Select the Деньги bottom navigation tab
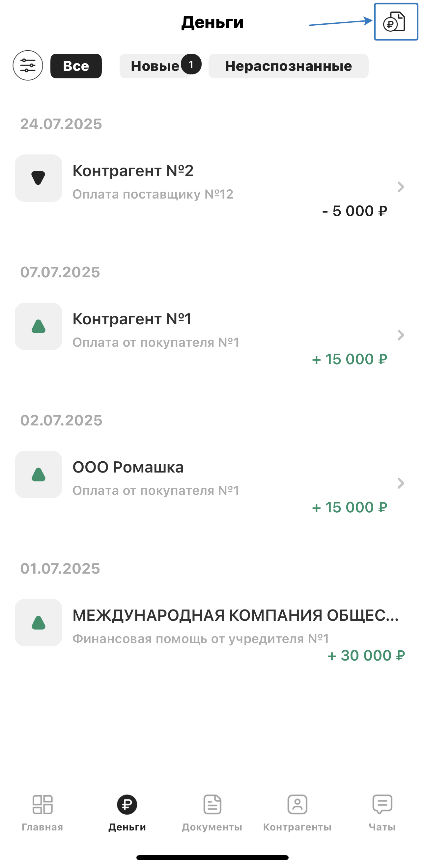425x868 pixels. point(127,813)
